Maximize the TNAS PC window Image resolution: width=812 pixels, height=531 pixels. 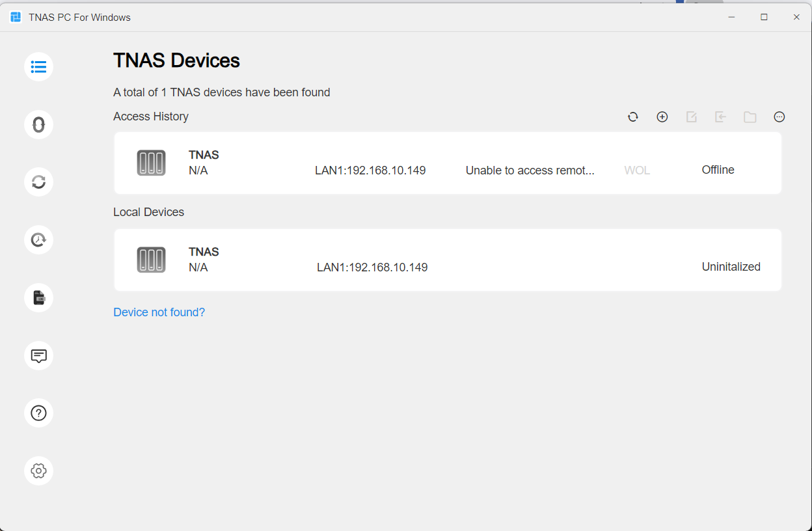tap(764, 17)
